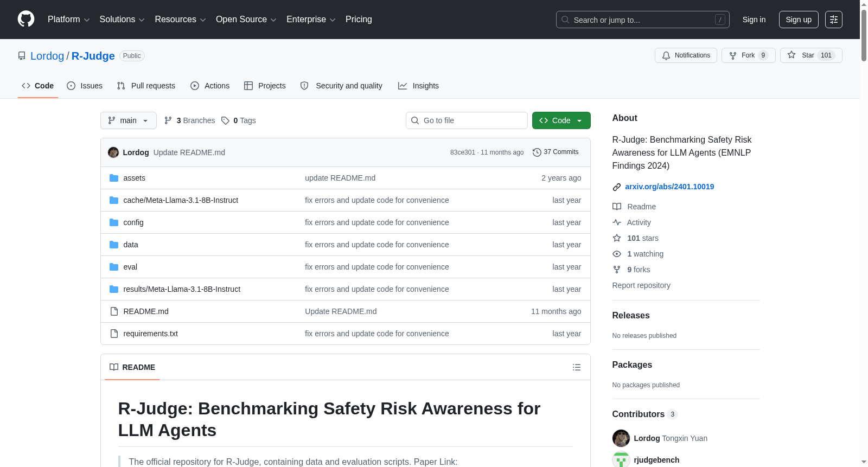
Task: Select the Code tab
Action: tap(38, 86)
